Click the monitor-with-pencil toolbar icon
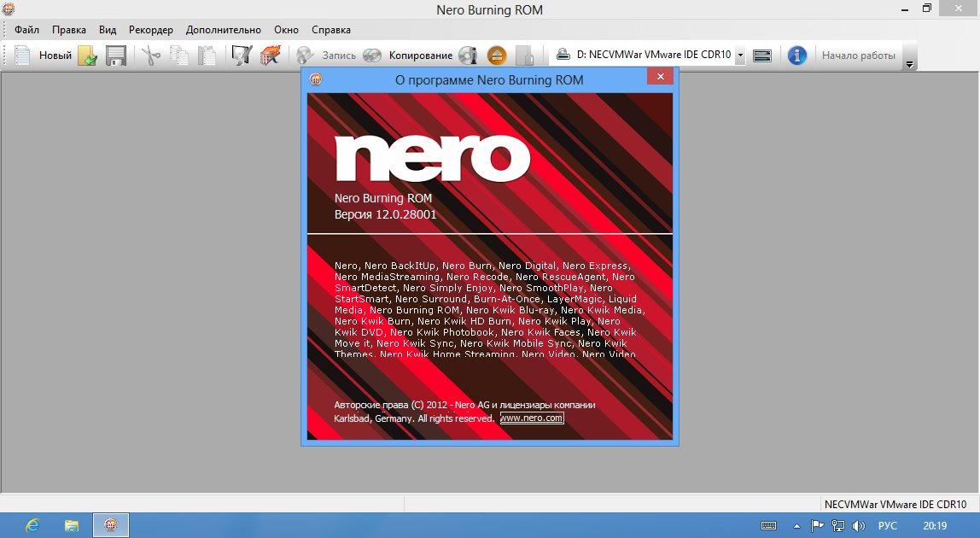980x538 pixels. (242, 55)
